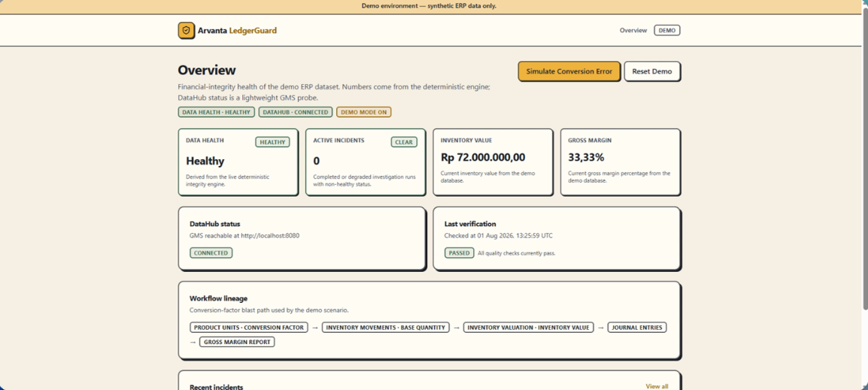Click the Arvanta LedgerGuard shield logo icon

click(x=187, y=30)
